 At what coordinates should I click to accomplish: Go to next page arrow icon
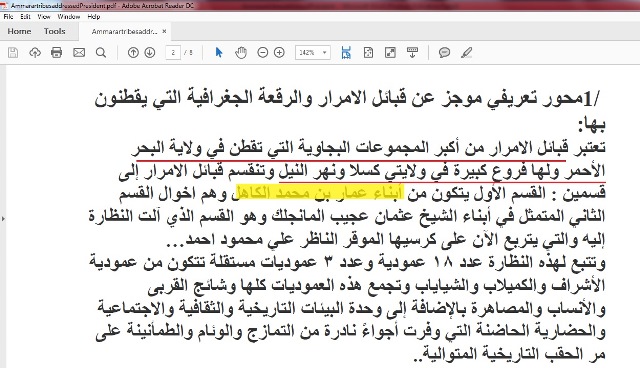pos(150,53)
